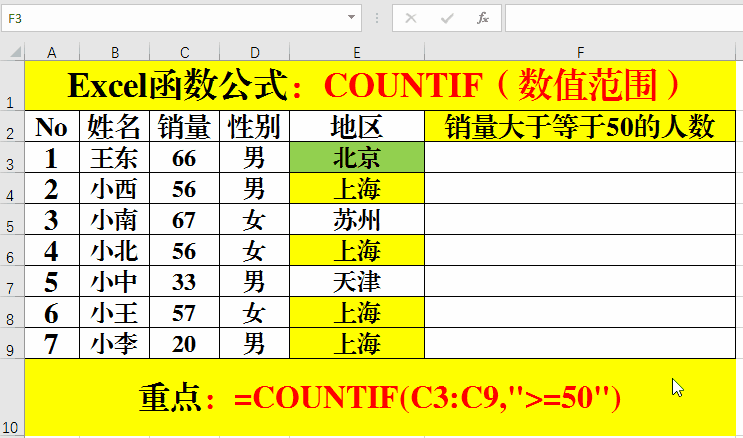Select row 1 header
The image size is (743, 438).
point(12,85)
